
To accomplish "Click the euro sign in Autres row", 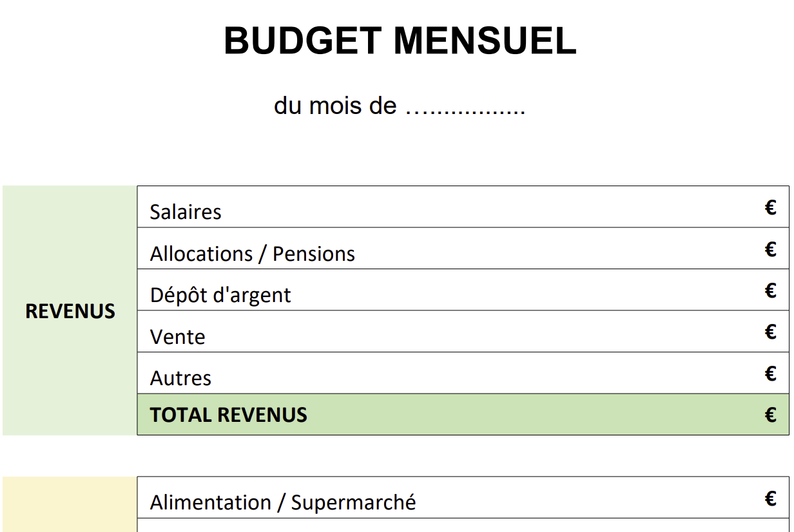I will (x=770, y=374).
